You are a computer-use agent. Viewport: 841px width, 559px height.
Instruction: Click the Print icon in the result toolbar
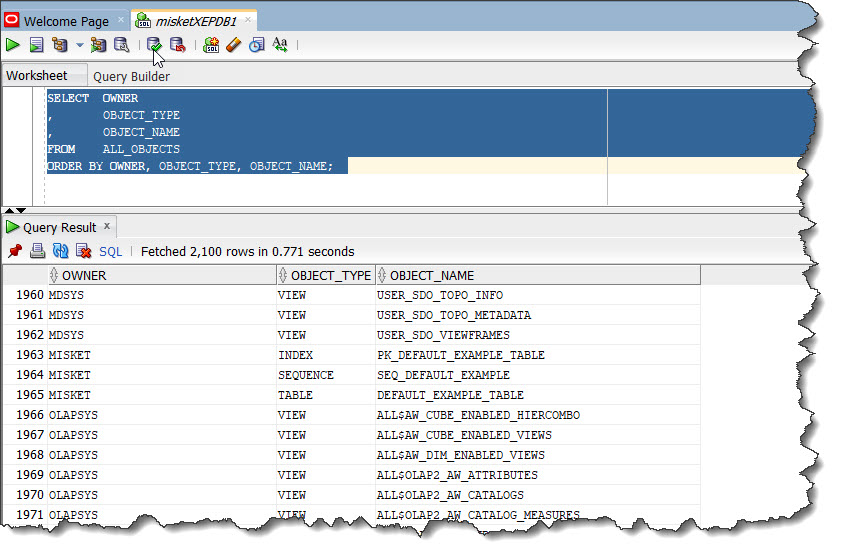tap(38, 251)
